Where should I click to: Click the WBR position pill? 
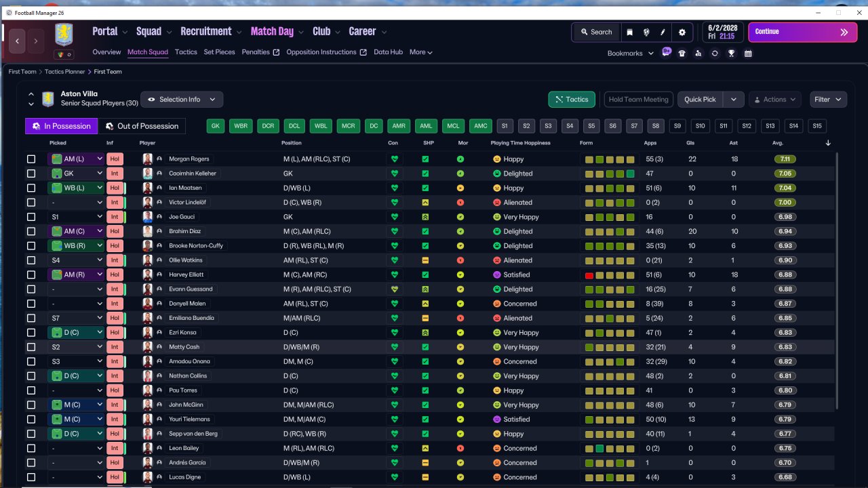(241, 126)
